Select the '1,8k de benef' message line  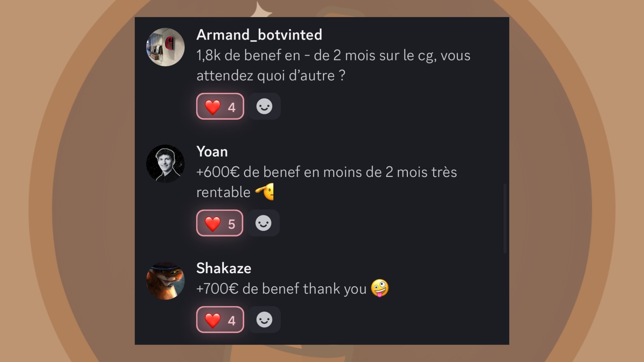(333, 56)
